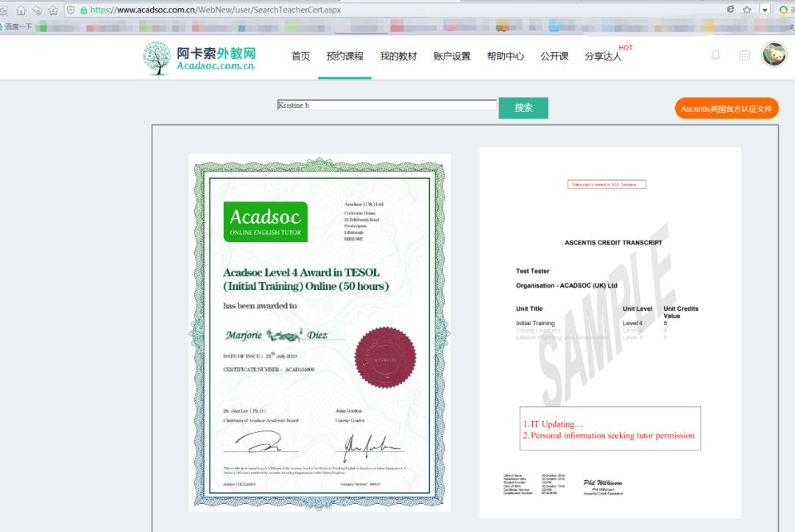Click the green Acadsoc Online English Tutor badge
This screenshot has height=532, width=795.
pyautogui.click(x=266, y=222)
